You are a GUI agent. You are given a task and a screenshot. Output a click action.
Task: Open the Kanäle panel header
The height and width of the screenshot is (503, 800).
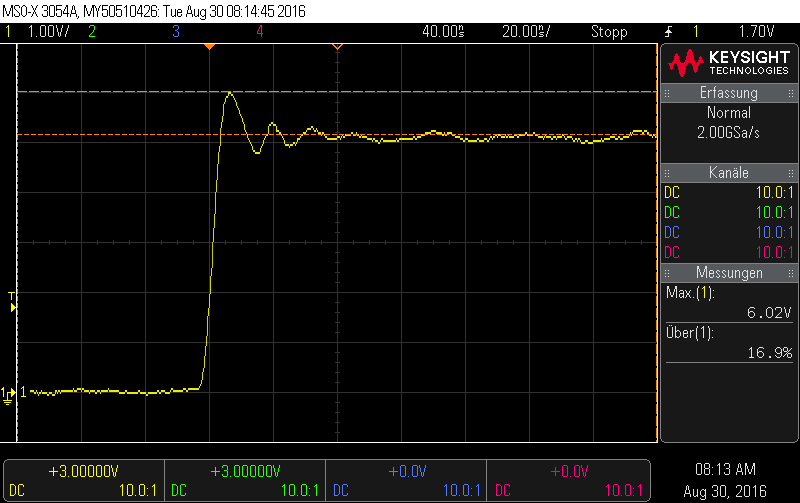(729, 172)
